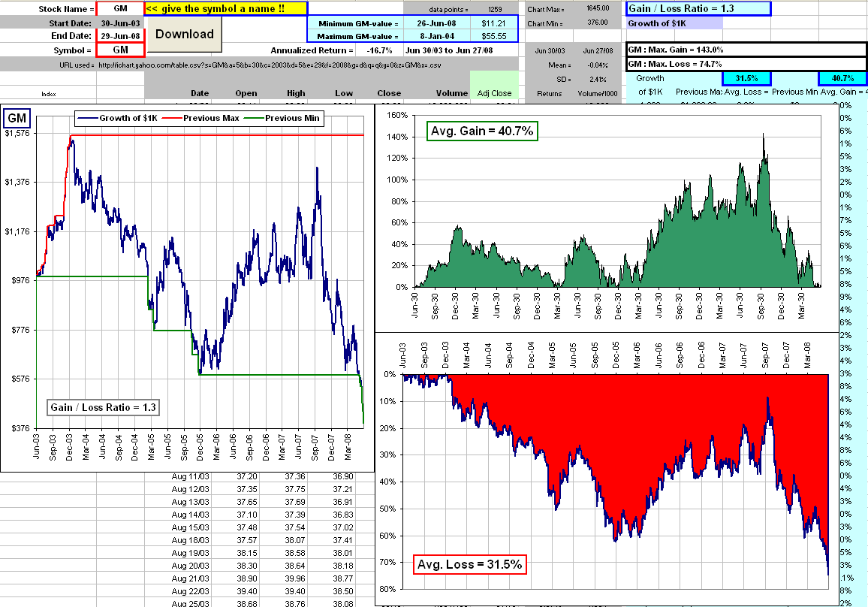Image resolution: width=868 pixels, height=607 pixels.
Task: Select the End Date cell 29-Jun-08
Action: pos(120,36)
